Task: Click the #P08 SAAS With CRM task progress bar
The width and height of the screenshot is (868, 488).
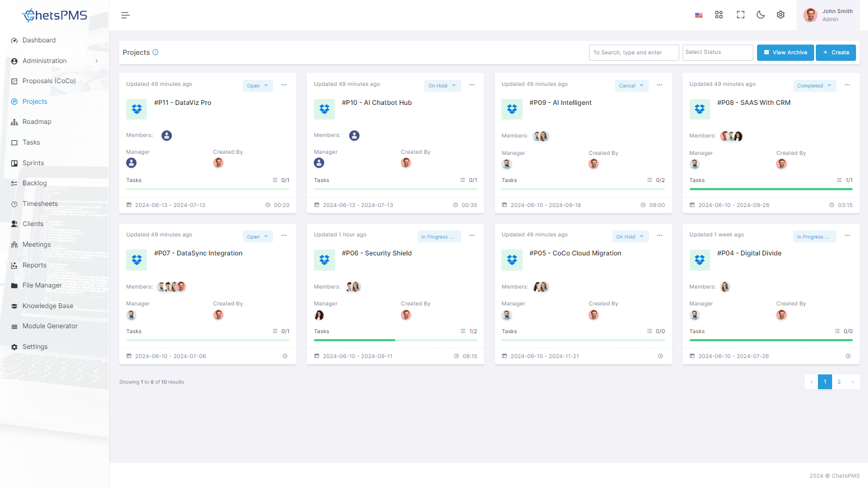Action: (x=771, y=189)
